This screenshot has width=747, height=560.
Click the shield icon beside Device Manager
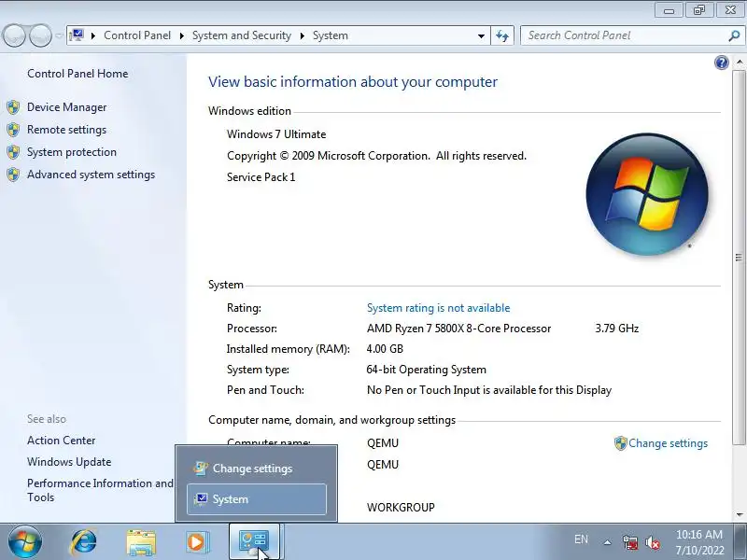[x=13, y=107]
